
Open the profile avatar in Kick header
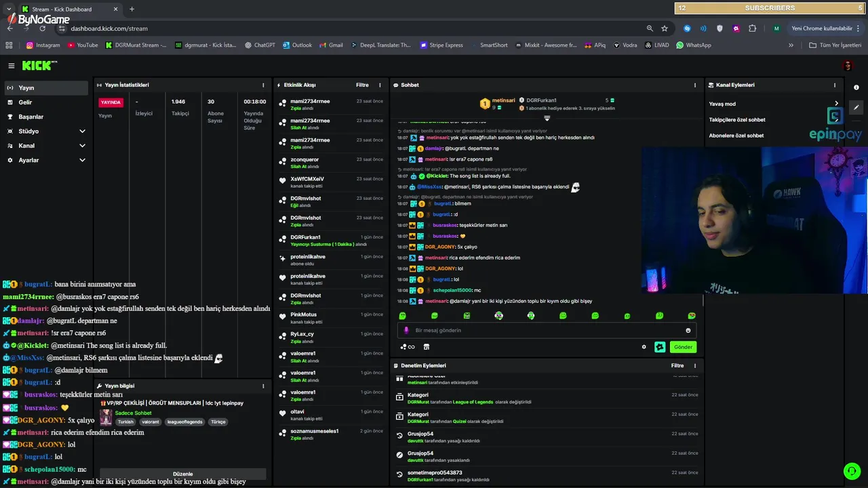pos(847,66)
